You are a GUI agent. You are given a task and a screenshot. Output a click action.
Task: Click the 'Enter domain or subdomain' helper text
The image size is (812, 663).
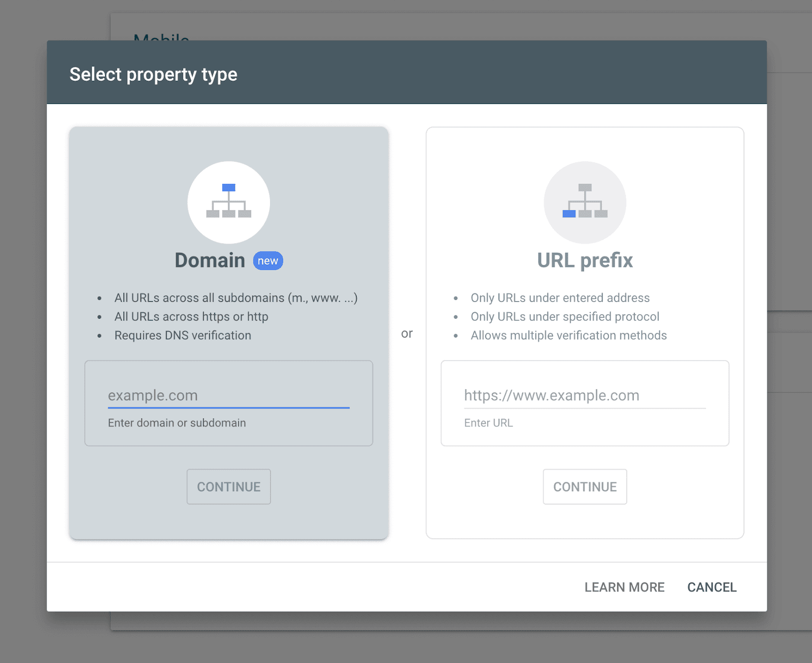(x=177, y=423)
